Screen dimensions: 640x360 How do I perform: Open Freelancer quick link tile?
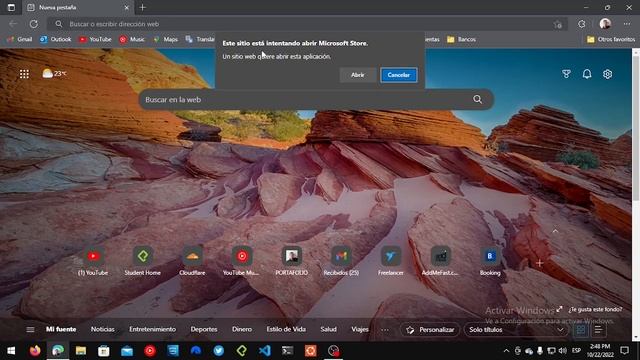391,261
